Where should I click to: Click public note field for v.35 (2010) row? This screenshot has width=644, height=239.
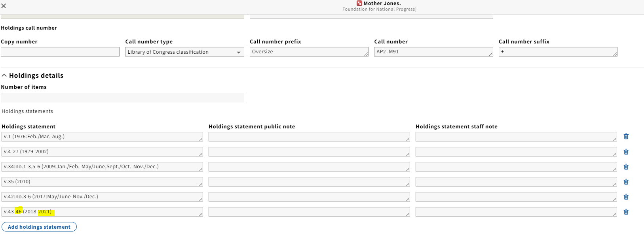tap(309, 182)
